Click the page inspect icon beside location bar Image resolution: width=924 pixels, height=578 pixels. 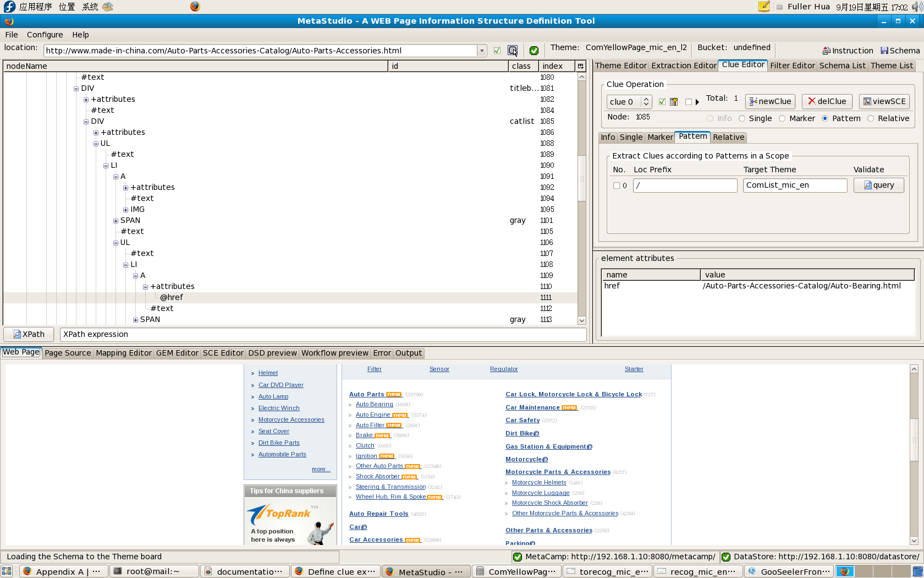(513, 51)
